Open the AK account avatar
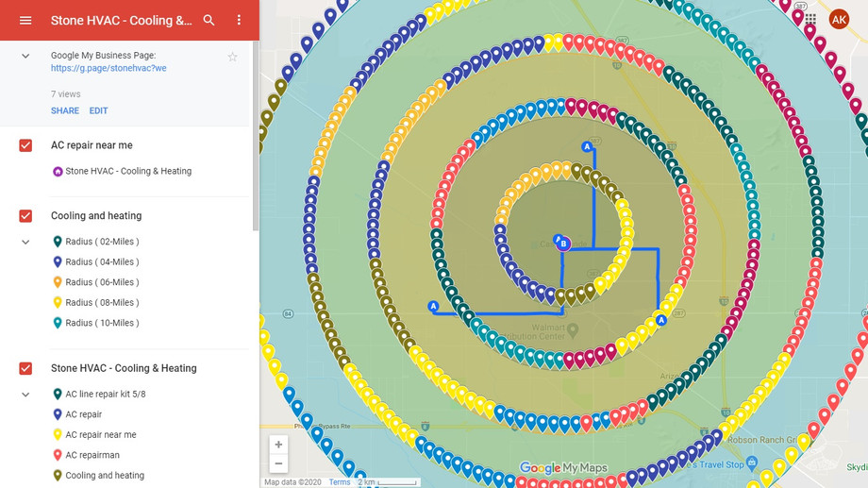Viewport: 868px width, 488px height. [839, 19]
